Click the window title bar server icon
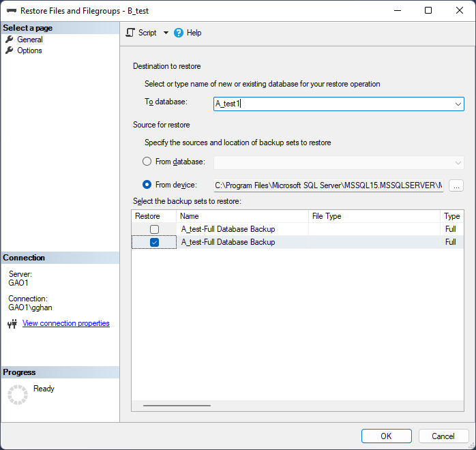The width and height of the screenshot is (476, 450). coord(12,11)
